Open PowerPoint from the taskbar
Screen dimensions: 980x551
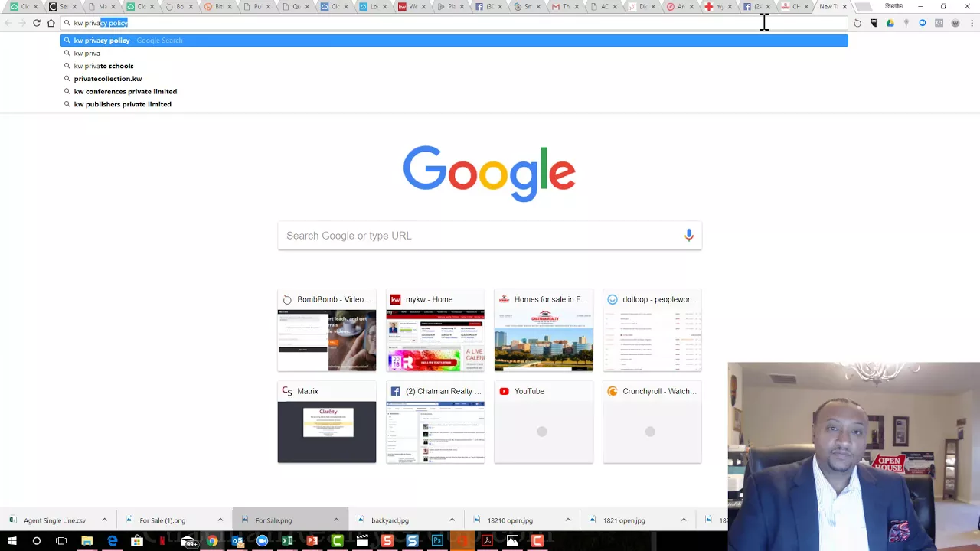pyautogui.click(x=312, y=541)
